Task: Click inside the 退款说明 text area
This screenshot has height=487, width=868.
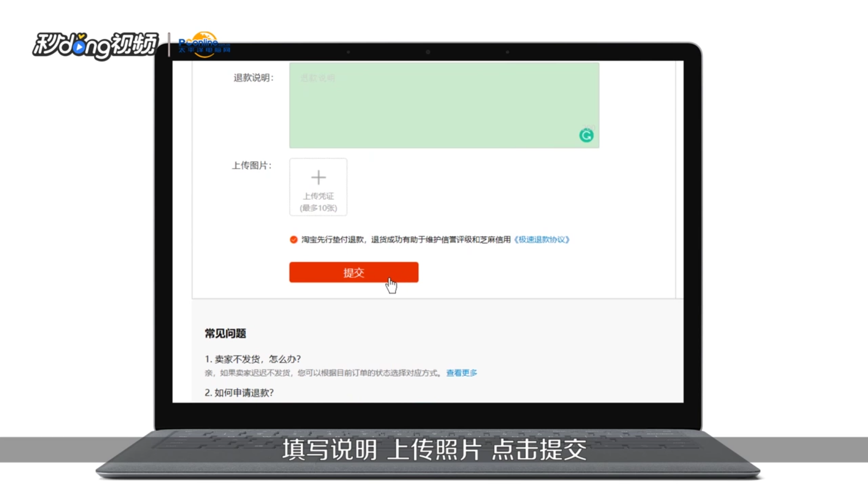Action: [444, 105]
